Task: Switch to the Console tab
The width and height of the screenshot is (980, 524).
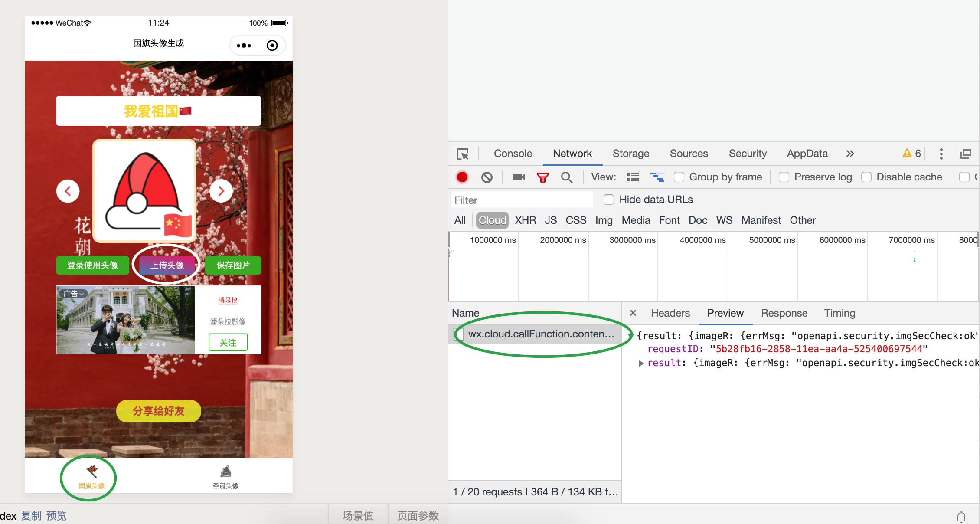Action: pos(513,154)
